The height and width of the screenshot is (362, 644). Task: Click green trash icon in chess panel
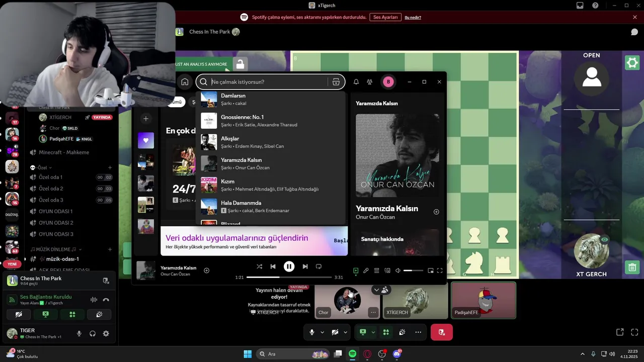click(631, 267)
